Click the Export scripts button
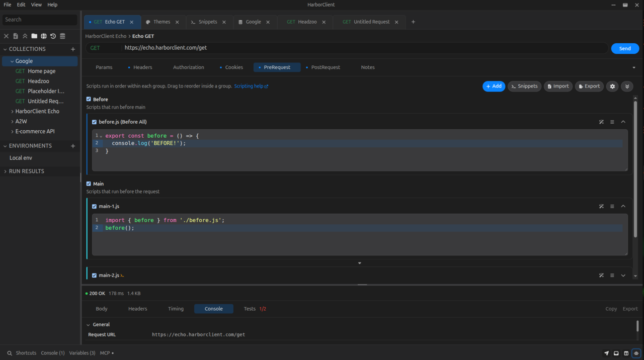Screen dimensions: 644x360 click(x=589, y=86)
